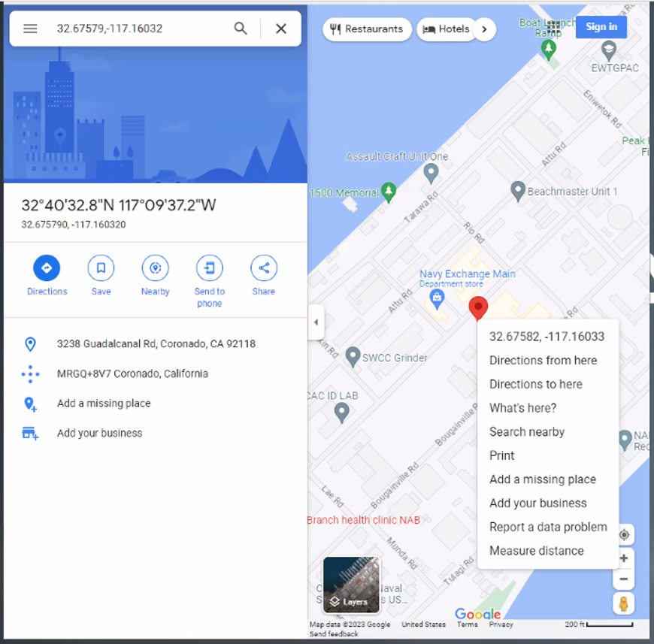Click the my location target icon
Image resolution: width=654 pixels, height=644 pixels.
tap(624, 534)
